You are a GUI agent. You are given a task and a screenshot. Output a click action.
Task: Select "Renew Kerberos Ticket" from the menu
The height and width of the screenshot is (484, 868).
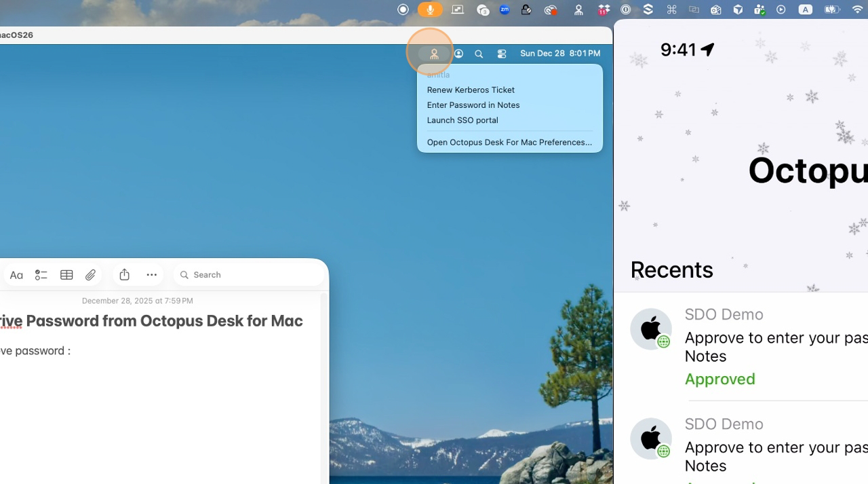[x=471, y=90]
